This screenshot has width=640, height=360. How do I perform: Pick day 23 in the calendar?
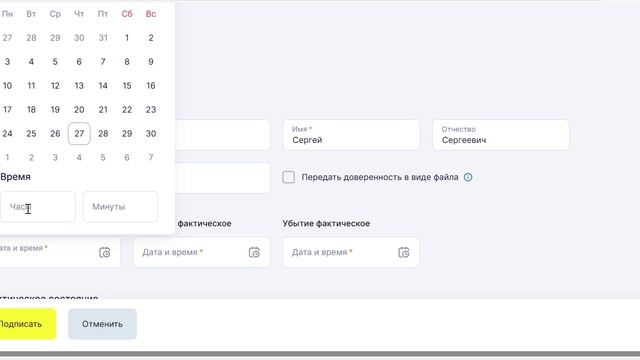click(x=151, y=110)
